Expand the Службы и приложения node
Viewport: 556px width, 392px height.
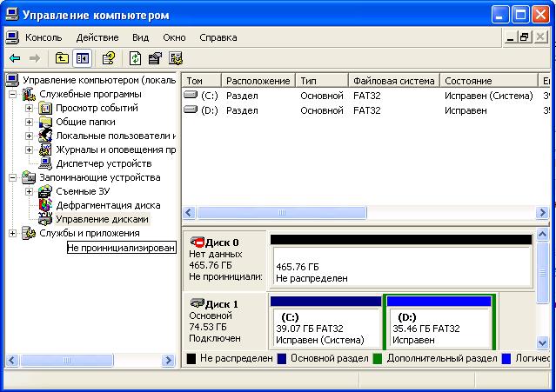(12, 233)
